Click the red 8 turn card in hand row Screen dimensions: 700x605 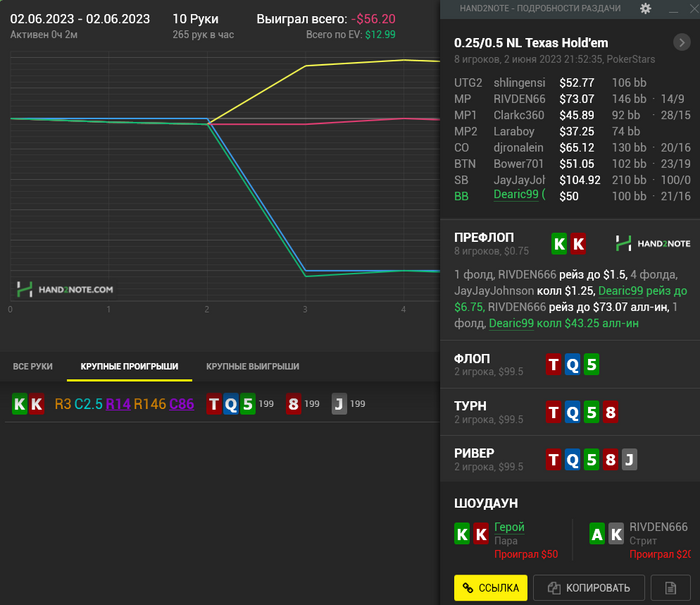pos(293,404)
